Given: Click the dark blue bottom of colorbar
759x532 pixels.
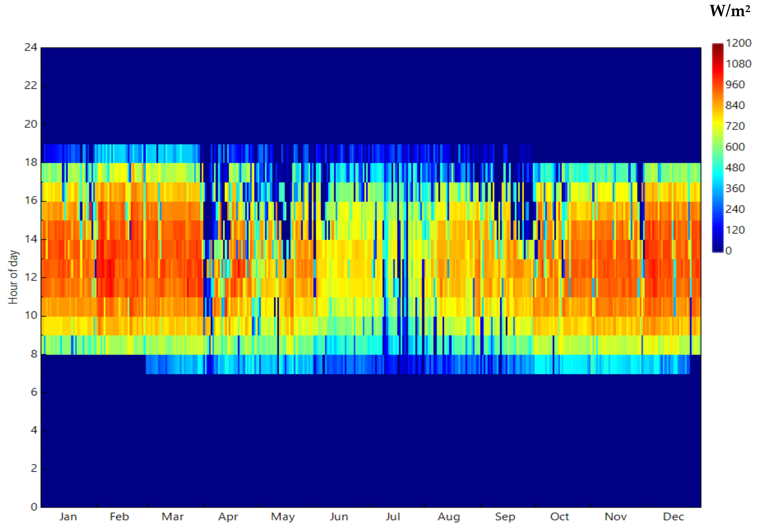Looking at the screenshot, I should click(717, 250).
